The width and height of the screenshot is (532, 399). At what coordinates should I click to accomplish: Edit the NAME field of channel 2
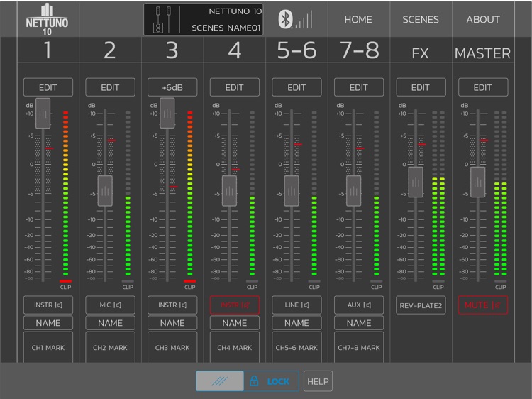pyautogui.click(x=110, y=323)
